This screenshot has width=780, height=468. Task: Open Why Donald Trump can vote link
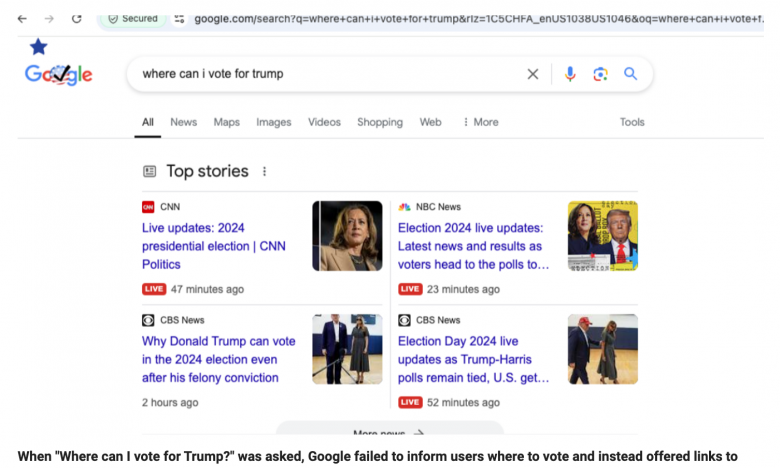point(218,360)
